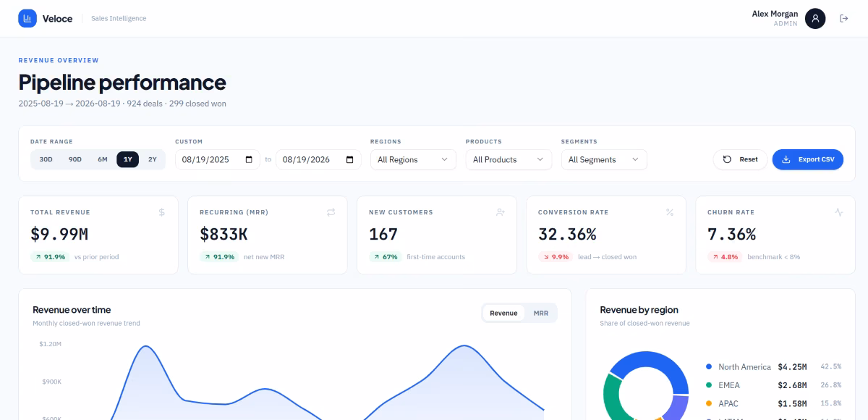Image resolution: width=868 pixels, height=420 pixels.
Task: Click the $900K y-axis label
Action: tap(51, 382)
